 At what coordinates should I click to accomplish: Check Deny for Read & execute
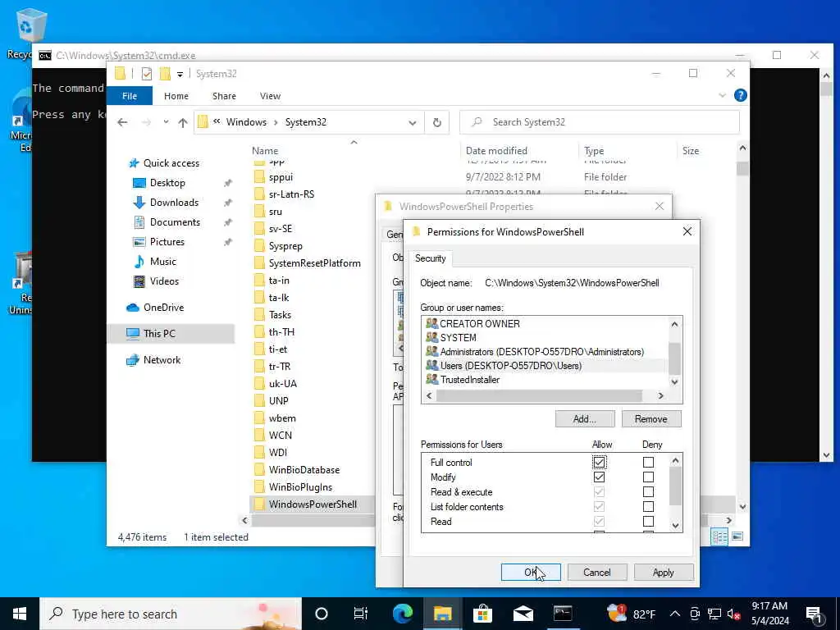[x=648, y=492]
